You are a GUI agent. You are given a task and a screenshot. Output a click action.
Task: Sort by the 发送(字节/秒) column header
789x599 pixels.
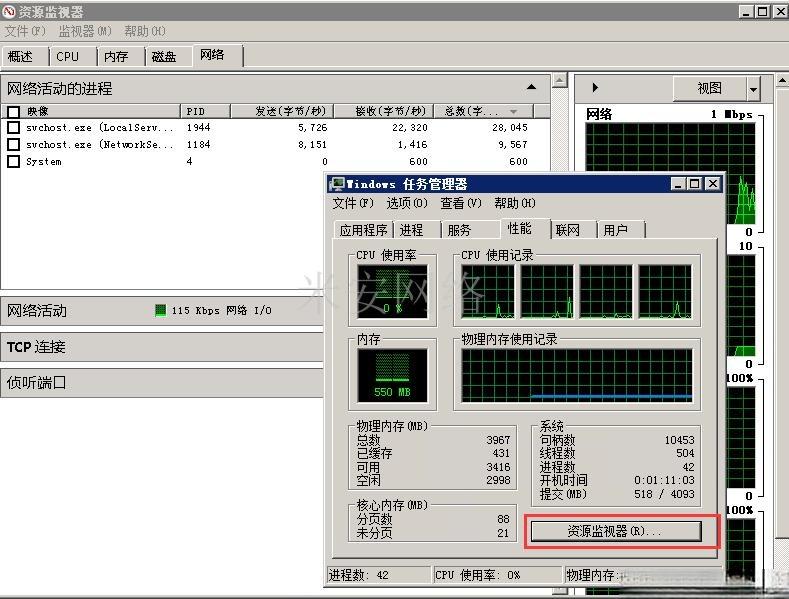[282, 111]
